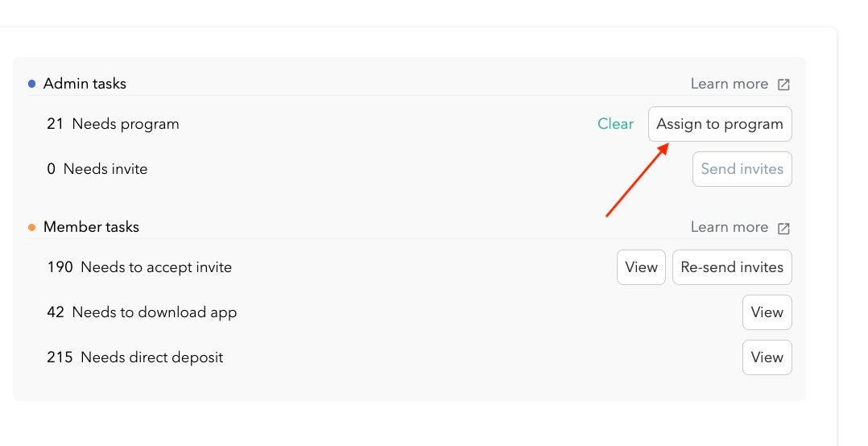Hit the Re-send invites button
Image resolution: width=868 pixels, height=446 pixels.
732,267
